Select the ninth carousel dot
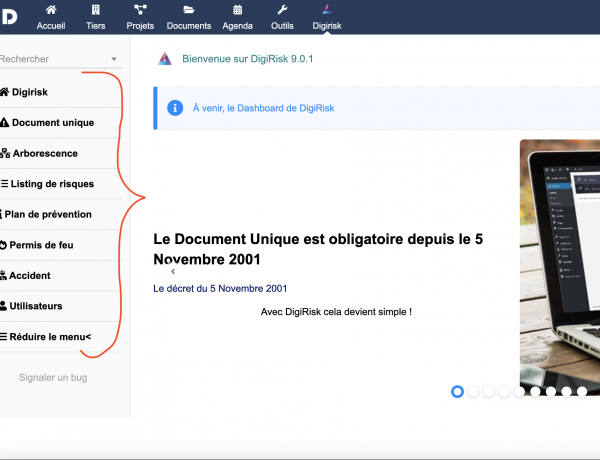 tap(582, 391)
